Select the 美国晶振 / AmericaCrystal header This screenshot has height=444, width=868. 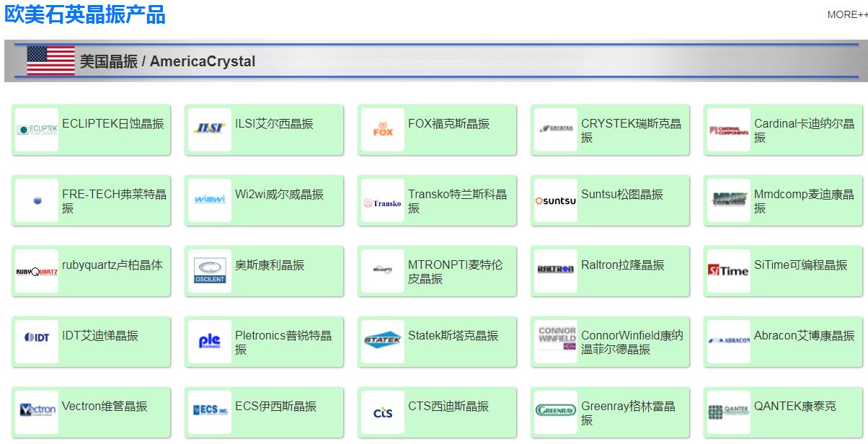coord(167,61)
